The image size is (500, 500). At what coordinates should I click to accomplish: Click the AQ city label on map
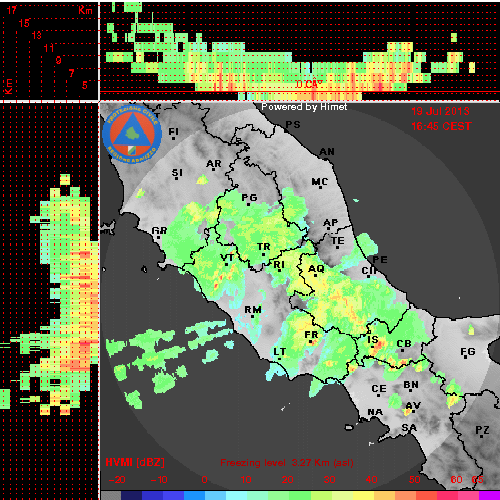point(316,269)
